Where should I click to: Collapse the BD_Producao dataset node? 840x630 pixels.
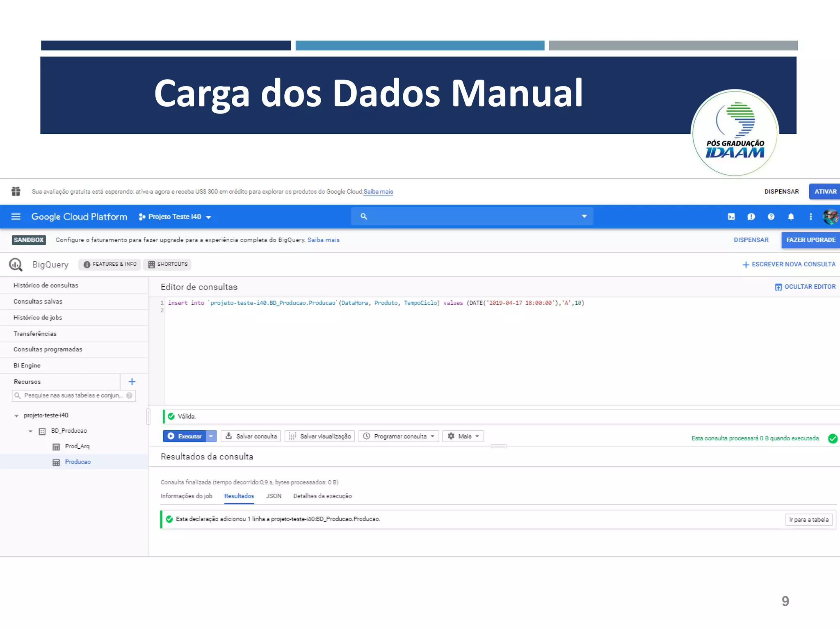[30, 431]
